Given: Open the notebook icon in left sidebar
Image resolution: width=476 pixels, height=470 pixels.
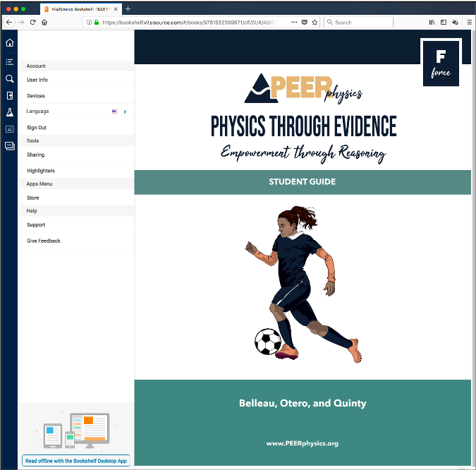Looking at the screenshot, I should [x=9, y=95].
